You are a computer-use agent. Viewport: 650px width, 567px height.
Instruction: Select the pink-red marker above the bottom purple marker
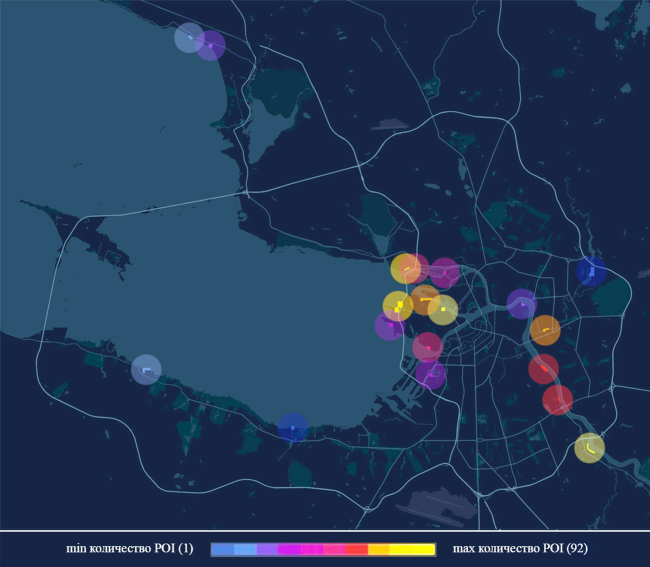tap(427, 346)
